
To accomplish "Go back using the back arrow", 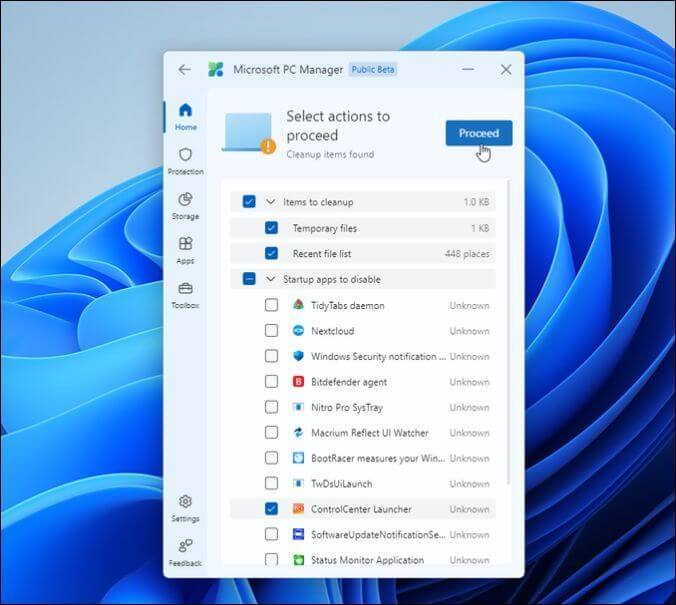I will (x=184, y=69).
